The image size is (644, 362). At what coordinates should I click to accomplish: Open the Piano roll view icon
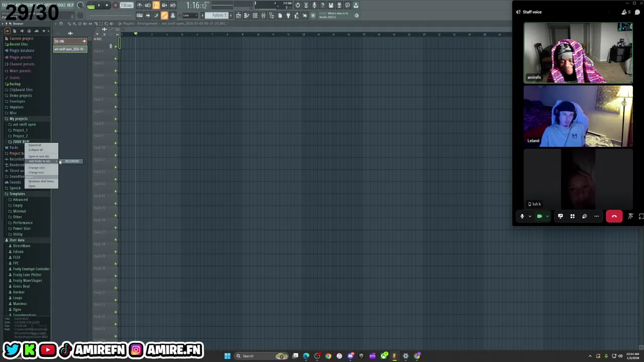pos(247,16)
